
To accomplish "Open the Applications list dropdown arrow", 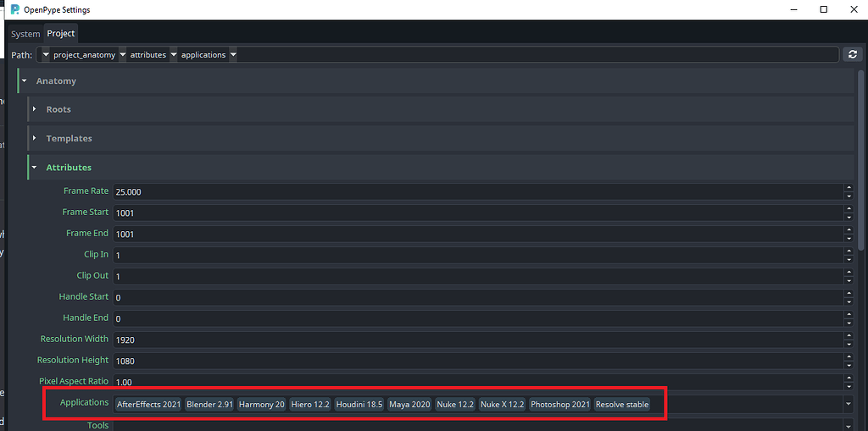I will [849, 404].
